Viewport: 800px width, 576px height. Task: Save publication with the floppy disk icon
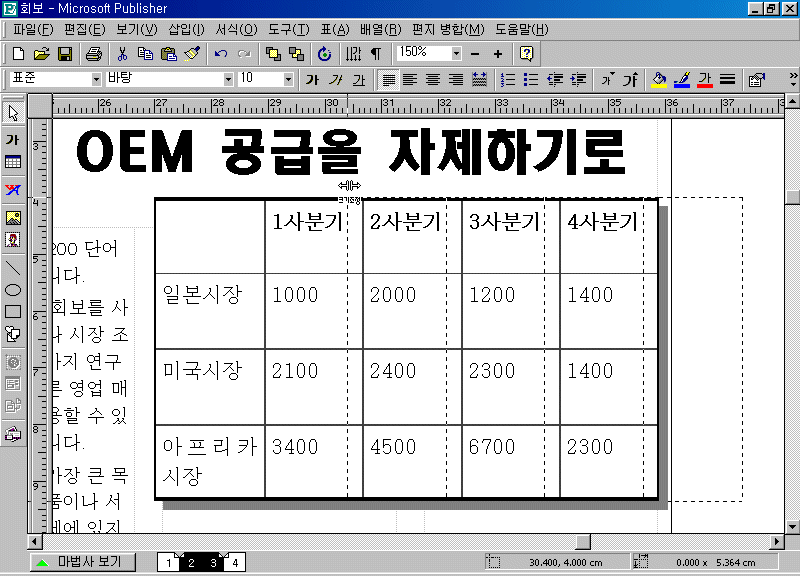(65, 54)
